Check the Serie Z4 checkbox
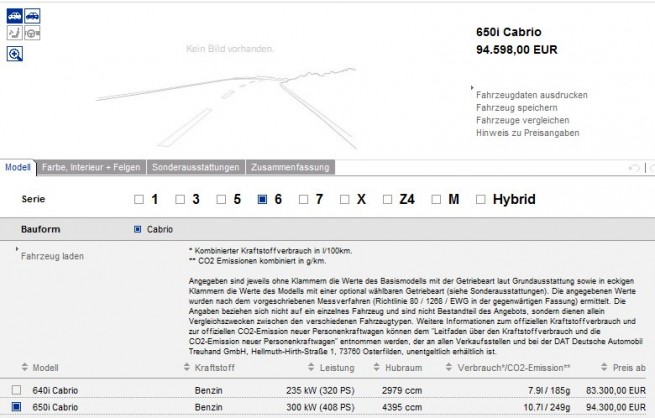This screenshot has width=655, height=418. point(387,199)
